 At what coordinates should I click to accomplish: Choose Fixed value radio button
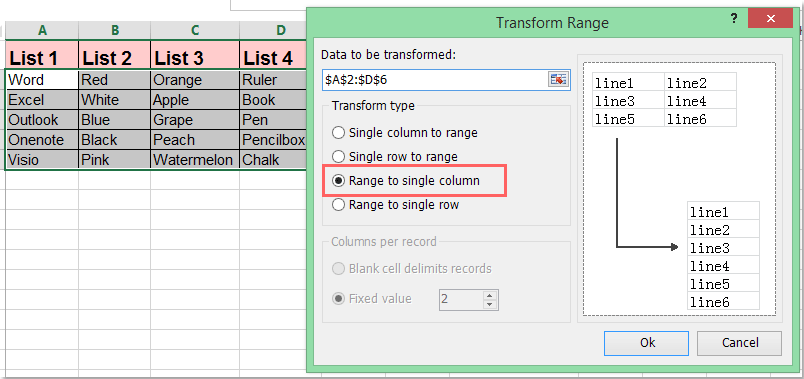(x=372, y=298)
